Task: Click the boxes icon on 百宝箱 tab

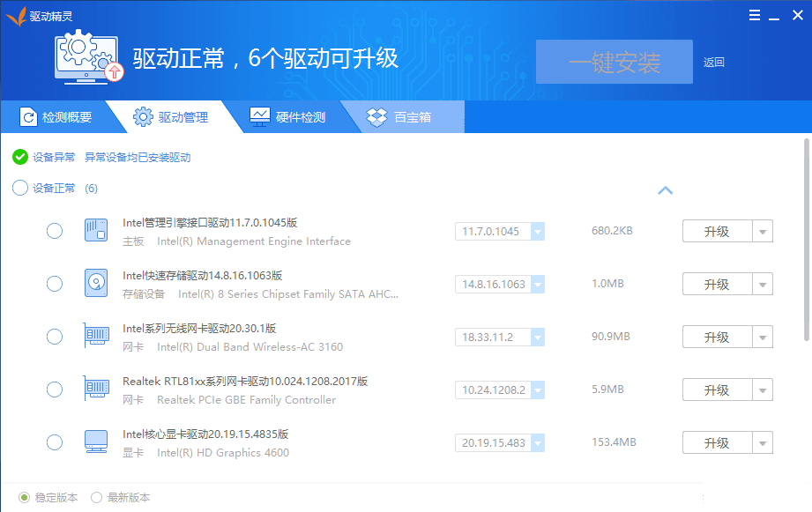Action: (377, 117)
